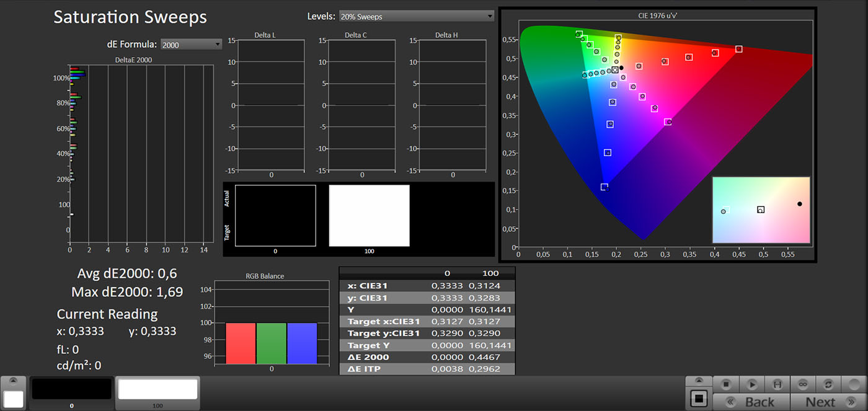
Task: Click the single-read bracket icon
Action: [777, 384]
